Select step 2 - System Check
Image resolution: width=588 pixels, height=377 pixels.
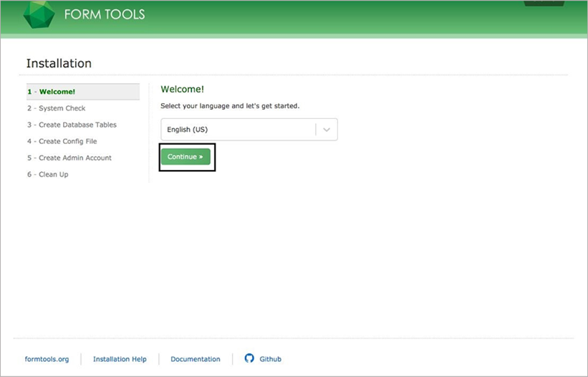pos(57,108)
